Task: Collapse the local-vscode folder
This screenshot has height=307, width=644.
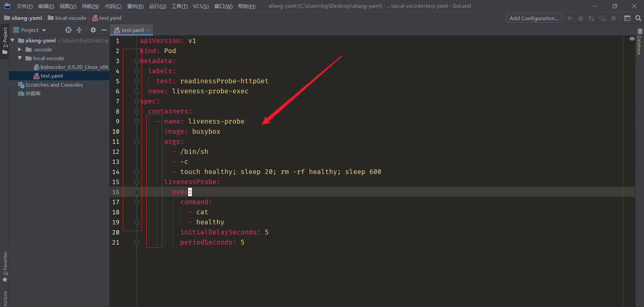Action: pyautogui.click(x=19, y=58)
